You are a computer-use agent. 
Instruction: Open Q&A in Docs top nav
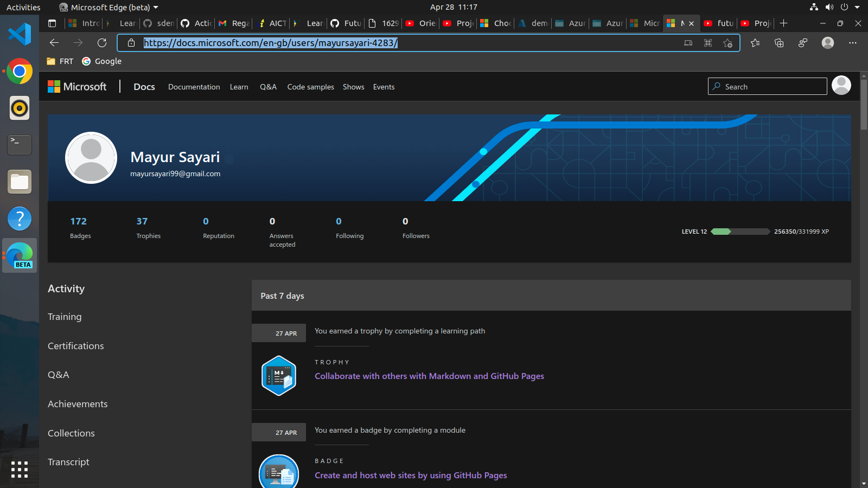tap(268, 87)
